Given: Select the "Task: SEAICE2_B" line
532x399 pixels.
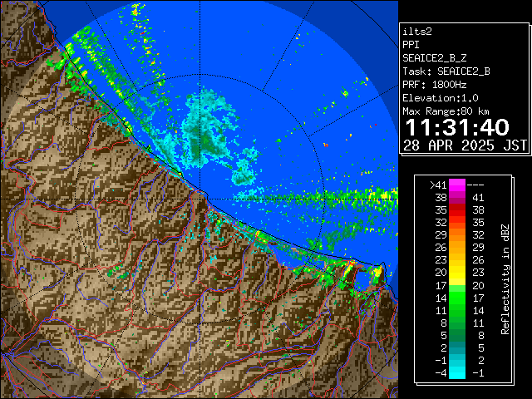Looking at the screenshot, I should (446, 71).
